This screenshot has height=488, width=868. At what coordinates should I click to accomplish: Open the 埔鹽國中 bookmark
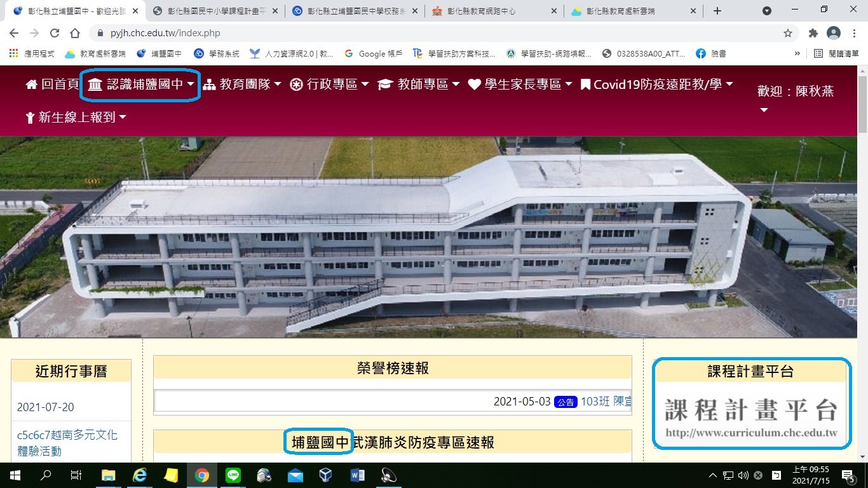pyautogui.click(x=159, y=54)
